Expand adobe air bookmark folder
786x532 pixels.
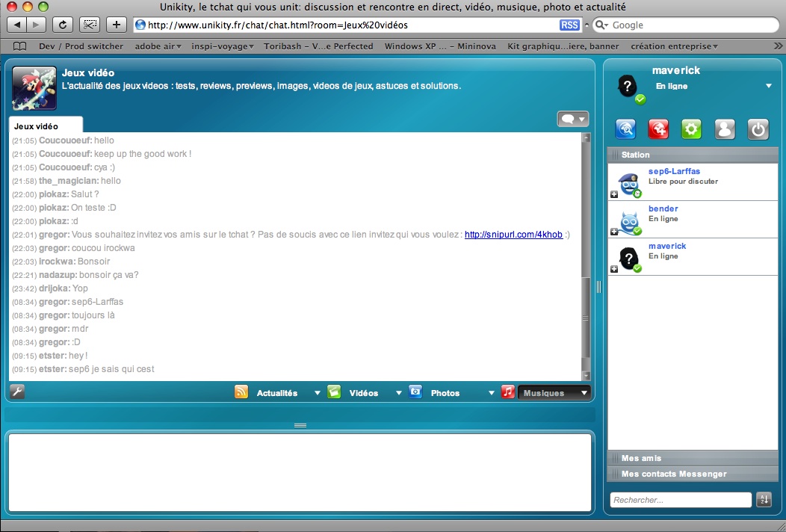158,46
